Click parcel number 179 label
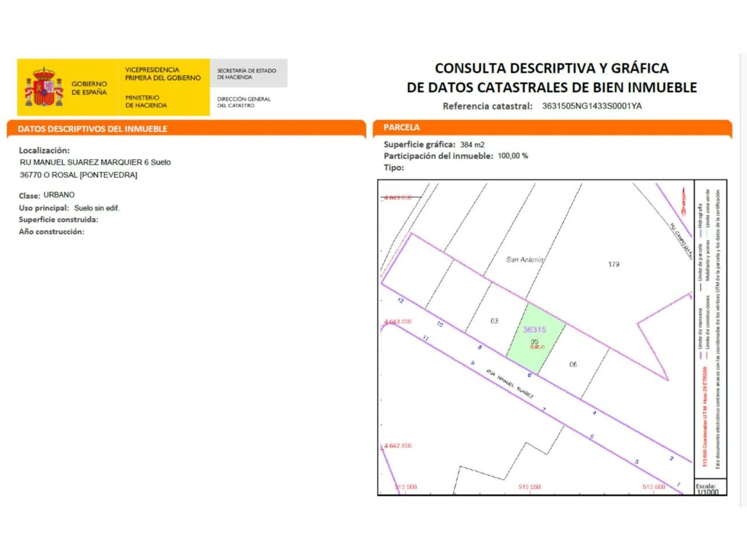The height and width of the screenshot is (560, 747). coord(613,264)
